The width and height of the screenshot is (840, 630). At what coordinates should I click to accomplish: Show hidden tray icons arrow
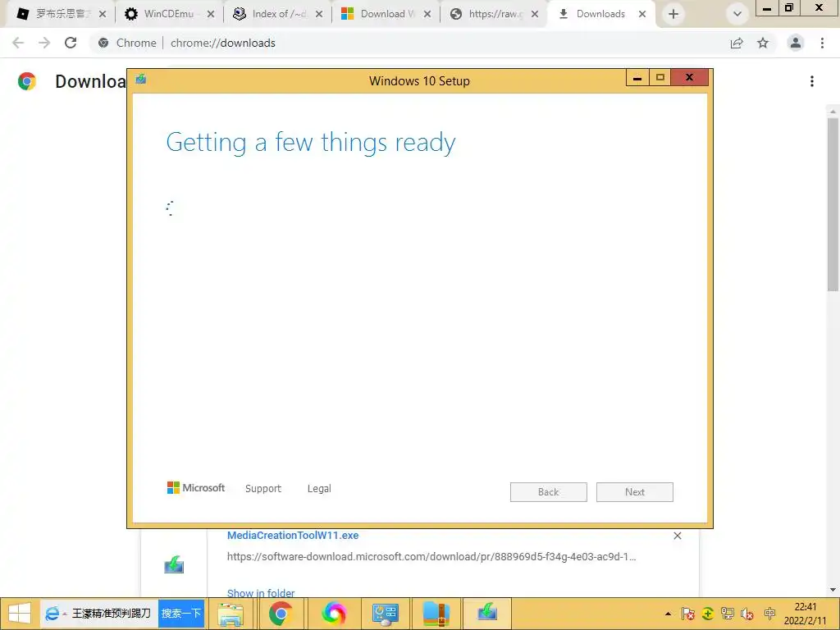668,614
